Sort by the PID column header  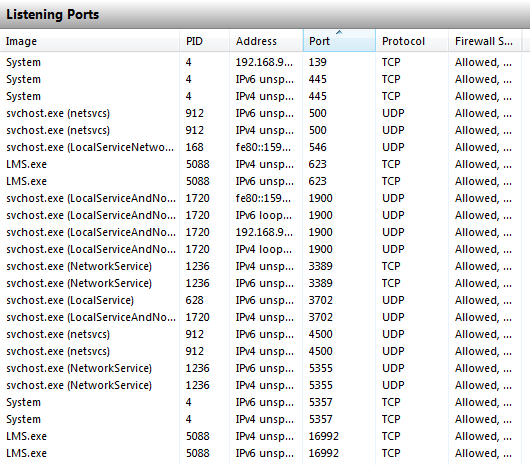204,41
